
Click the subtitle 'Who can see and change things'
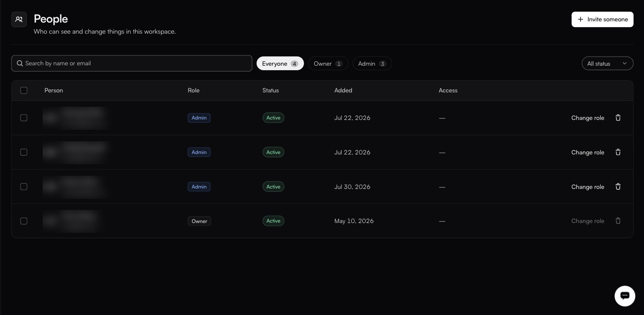[105, 32]
